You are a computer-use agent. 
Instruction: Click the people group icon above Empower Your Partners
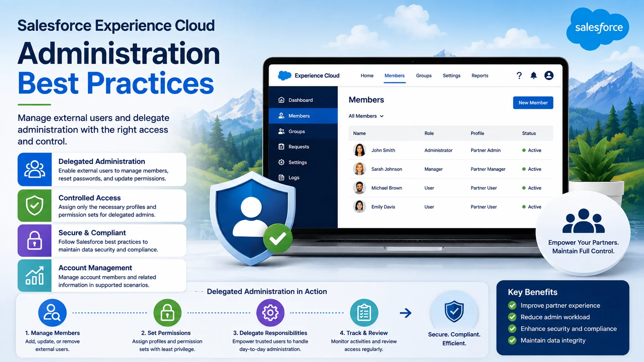[x=584, y=221]
